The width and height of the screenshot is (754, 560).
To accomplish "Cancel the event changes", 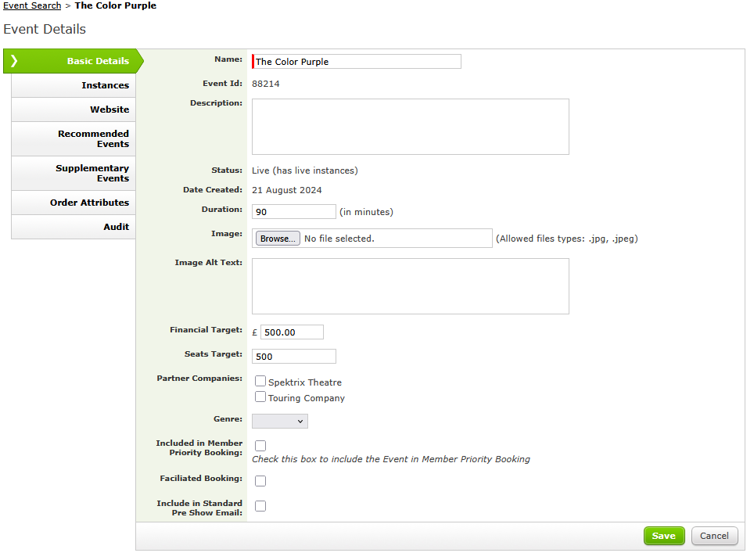I will click(715, 536).
